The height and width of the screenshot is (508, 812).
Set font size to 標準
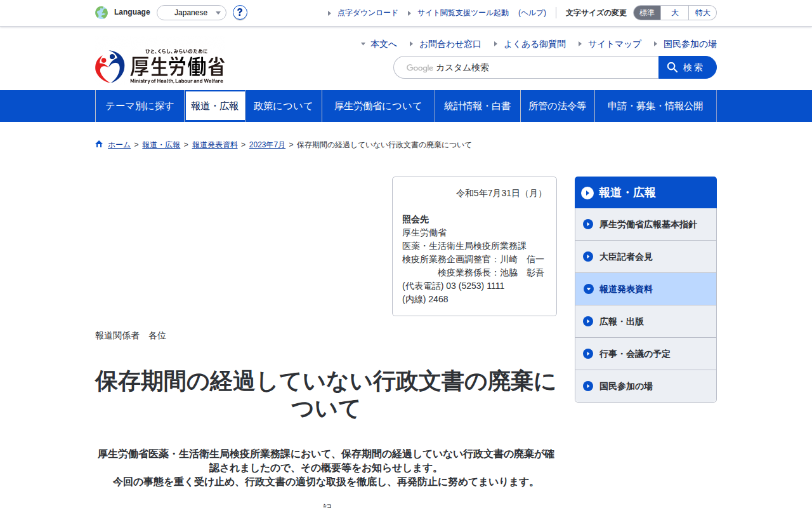tap(647, 13)
